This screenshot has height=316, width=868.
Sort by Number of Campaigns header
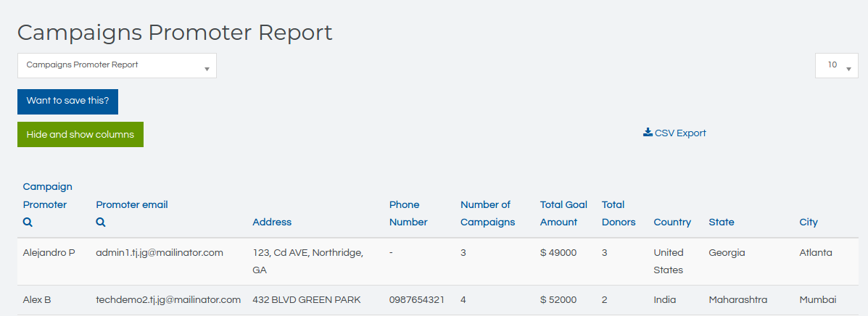(x=487, y=213)
